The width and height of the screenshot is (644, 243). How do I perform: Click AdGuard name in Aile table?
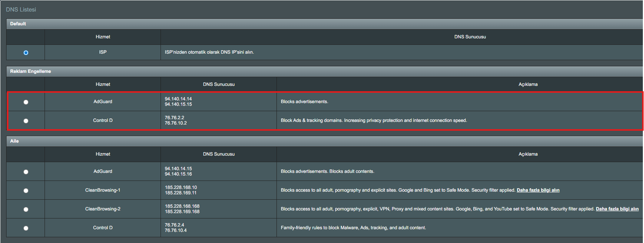103,171
